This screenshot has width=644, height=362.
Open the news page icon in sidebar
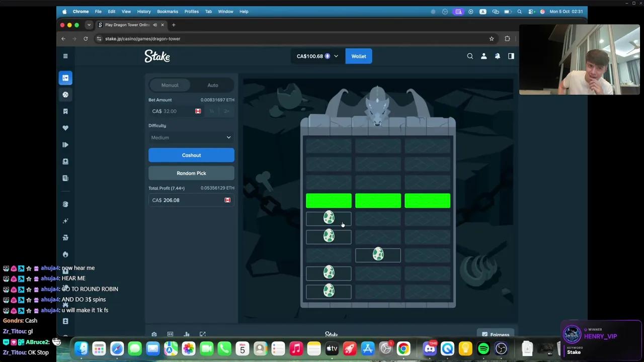point(65,178)
